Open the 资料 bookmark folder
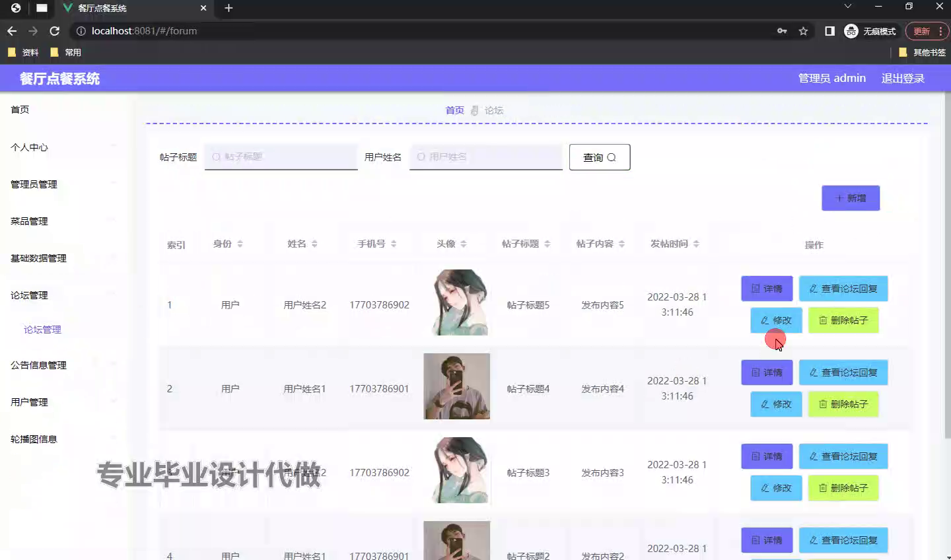The image size is (951, 560). click(24, 52)
